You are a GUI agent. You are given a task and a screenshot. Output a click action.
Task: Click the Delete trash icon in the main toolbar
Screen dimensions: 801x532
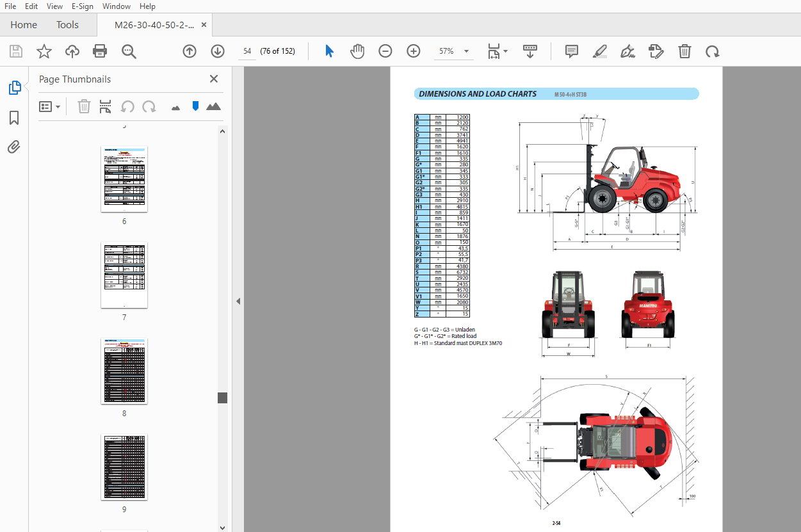684,51
